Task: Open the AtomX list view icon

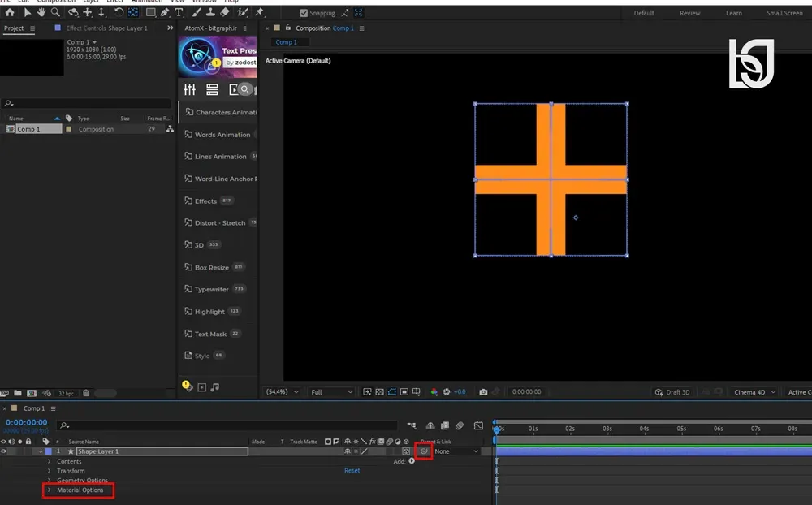Action: click(x=212, y=89)
